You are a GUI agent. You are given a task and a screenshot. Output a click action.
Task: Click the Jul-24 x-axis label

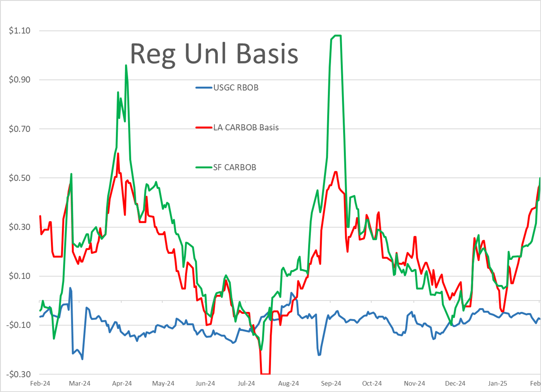246,383
